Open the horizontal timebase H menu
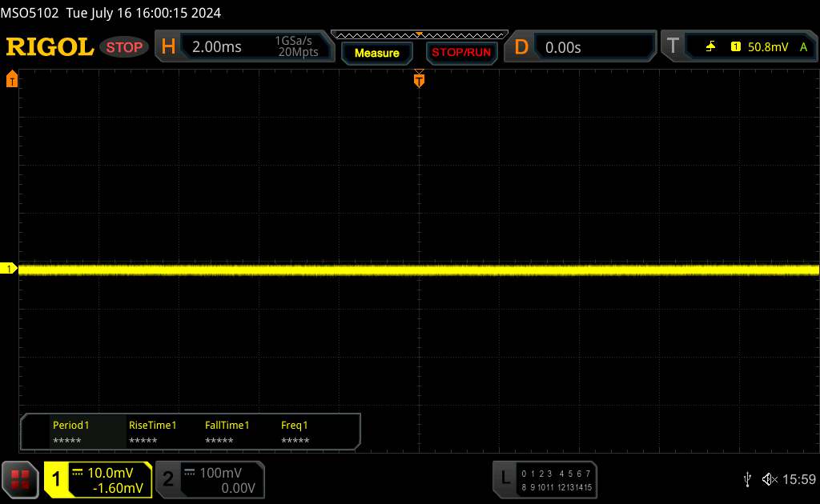Viewport: 820px width, 504px height. [x=168, y=47]
